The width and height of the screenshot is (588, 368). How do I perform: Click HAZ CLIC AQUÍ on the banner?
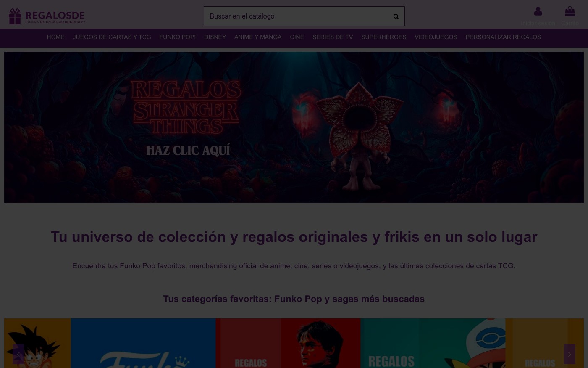(188, 150)
